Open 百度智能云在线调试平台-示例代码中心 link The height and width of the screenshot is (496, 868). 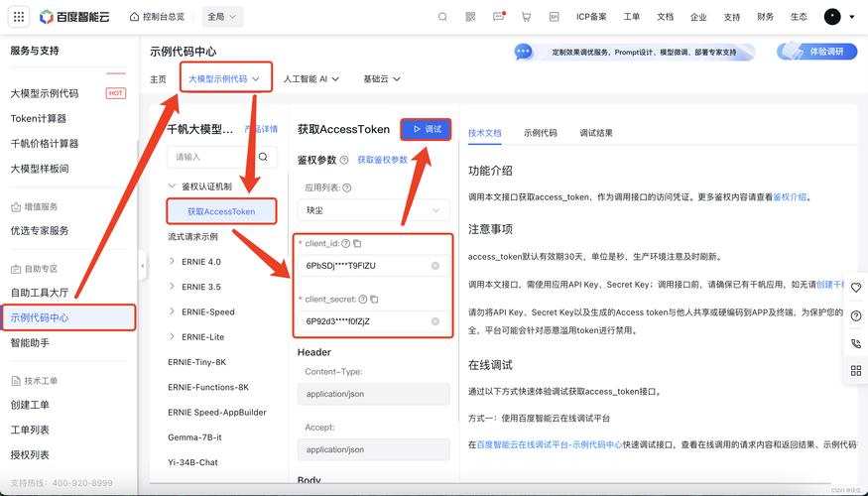point(550,444)
